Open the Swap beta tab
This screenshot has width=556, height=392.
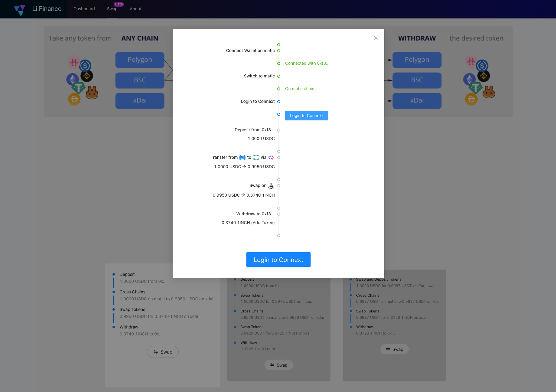tap(112, 9)
